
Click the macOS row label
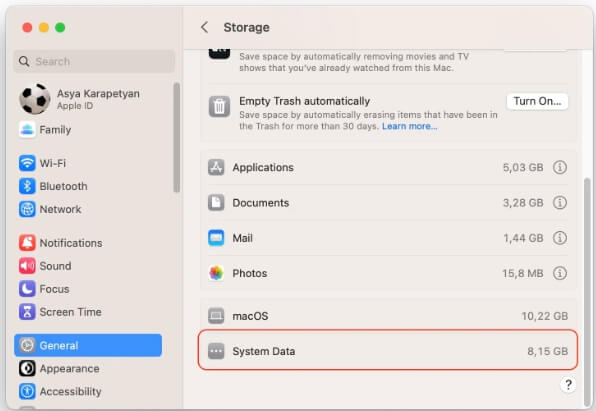click(250, 316)
